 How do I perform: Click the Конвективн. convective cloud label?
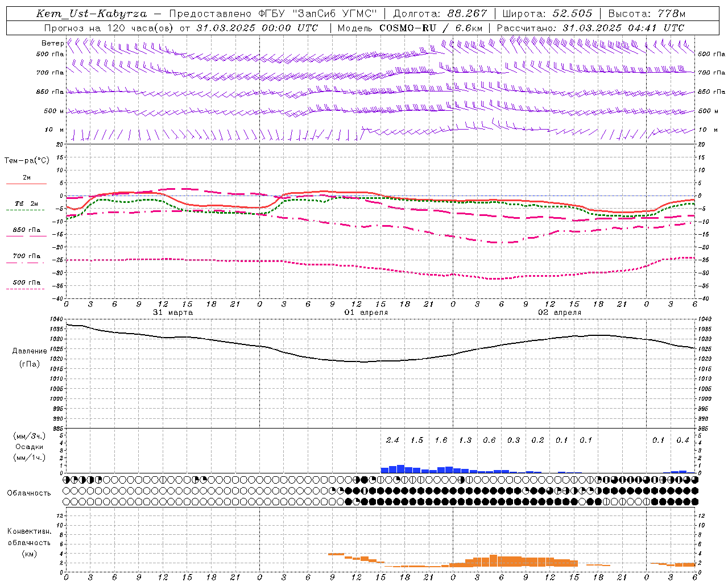pos(29,531)
